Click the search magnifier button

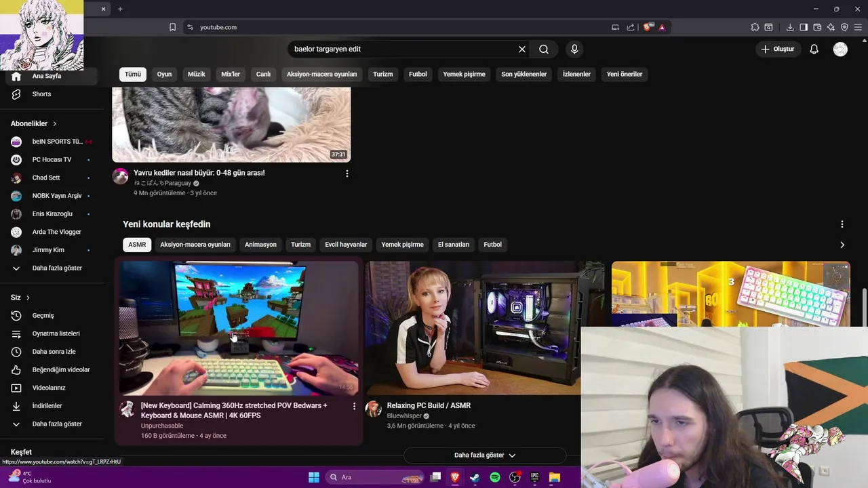pos(544,49)
